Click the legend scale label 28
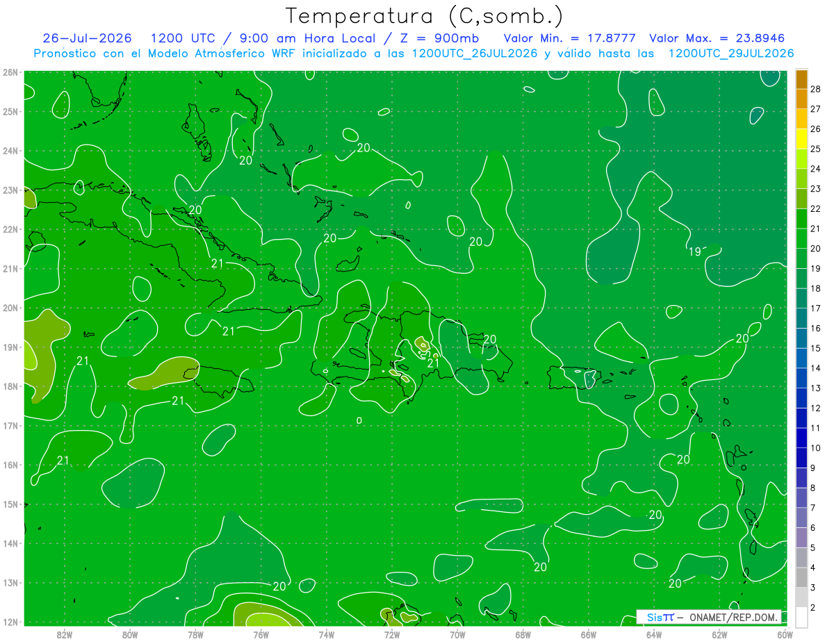 click(x=816, y=89)
